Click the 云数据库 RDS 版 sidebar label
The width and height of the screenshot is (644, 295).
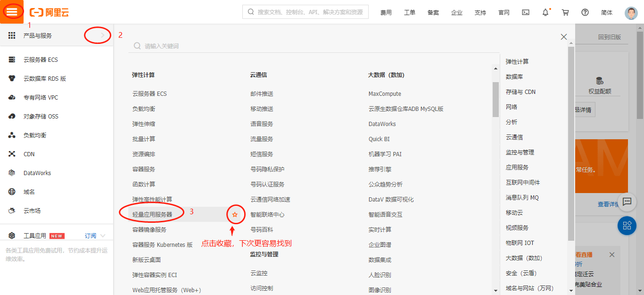[45, 79]
